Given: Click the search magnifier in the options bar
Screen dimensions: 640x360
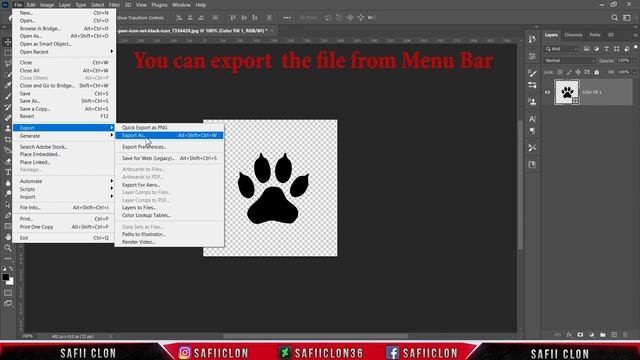Looking at the screenshot, I should [615, 18].
